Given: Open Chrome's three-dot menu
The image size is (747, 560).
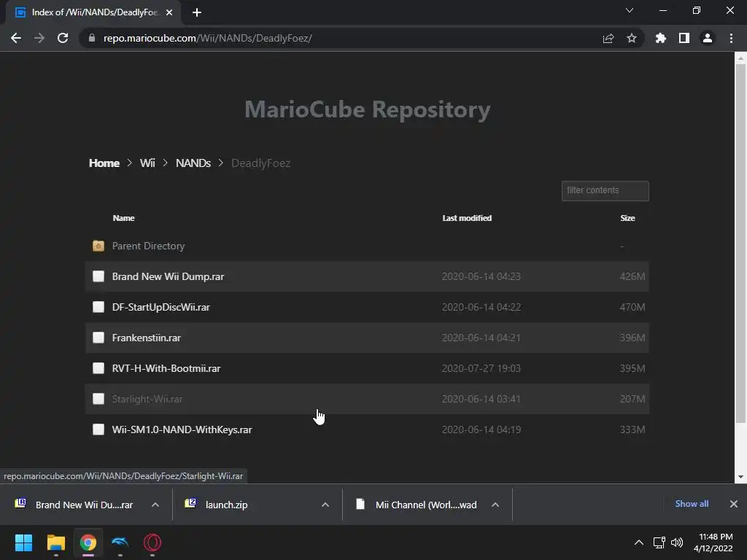Looking at the screenshot, I should tap(731, 38).
